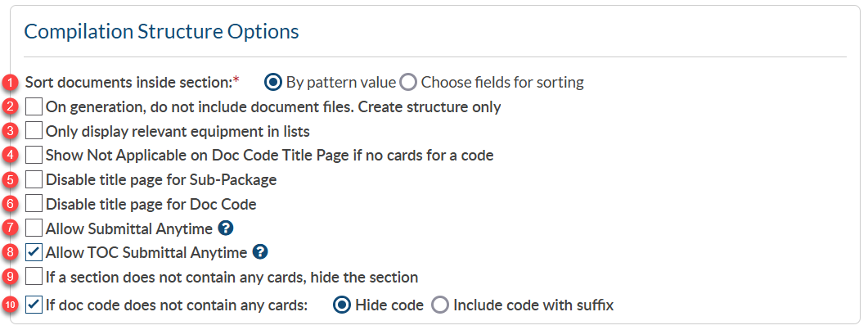868x330 pixels.
Task: Uncheck Allow TOC Submittal Anytime
Action: pyautogui.click(x=34, y=252)
